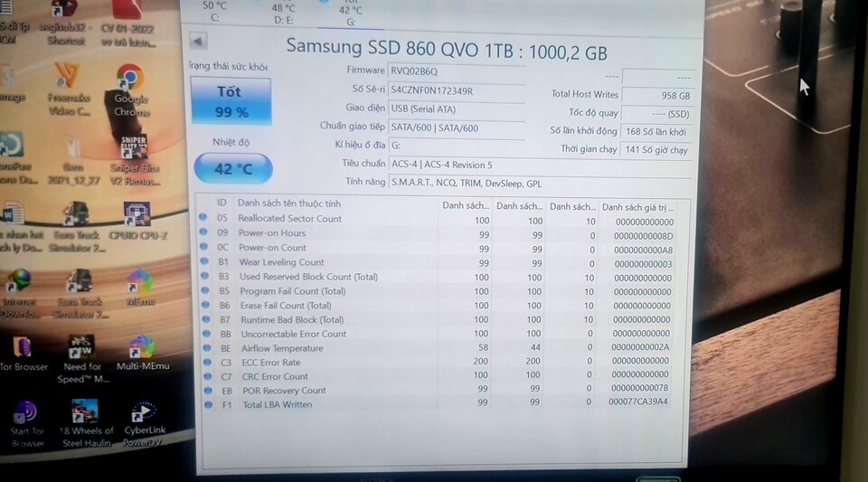
Task: Open Multi-MEmu desktop shortcut
Action: tap(143, 353)
